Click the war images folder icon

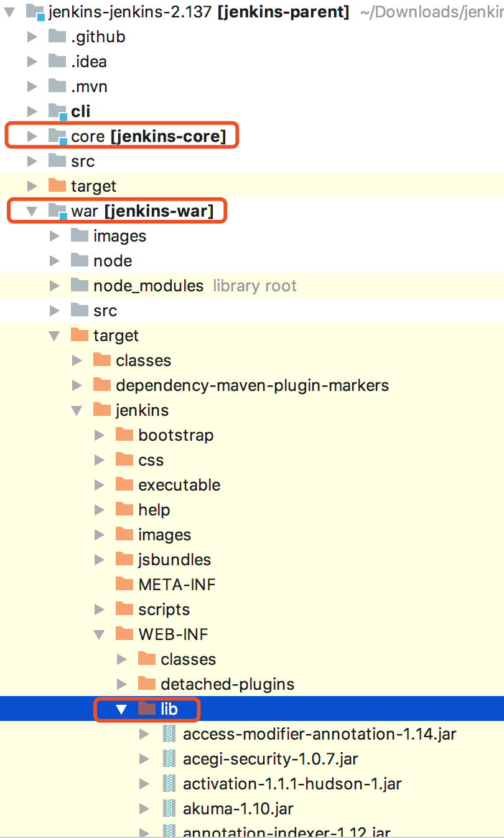[x=80, y=235]
